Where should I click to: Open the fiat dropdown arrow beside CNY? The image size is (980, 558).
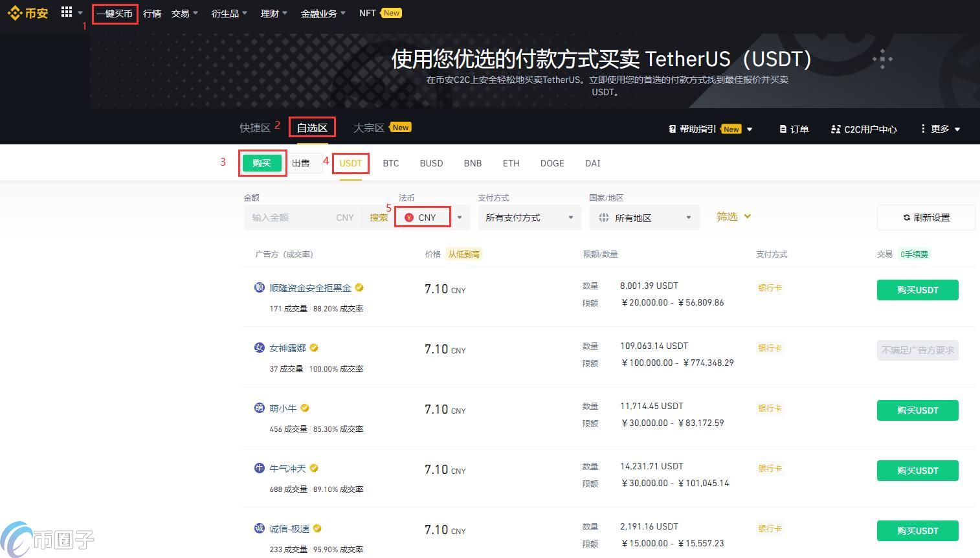coord(459,218)
